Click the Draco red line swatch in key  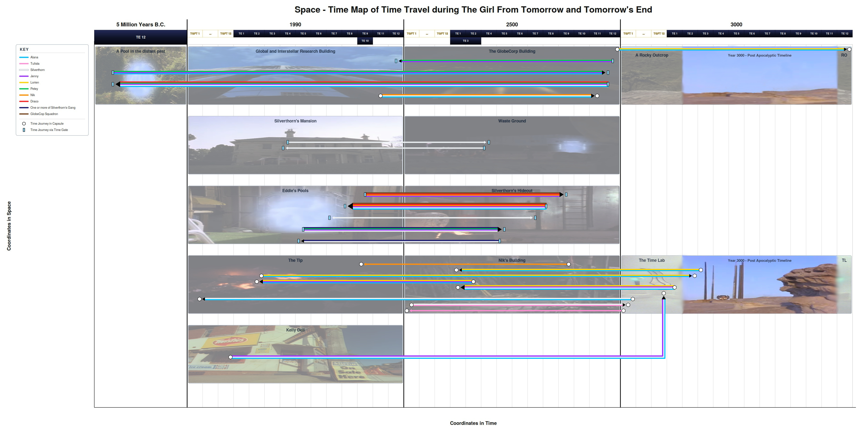[24, 101]
